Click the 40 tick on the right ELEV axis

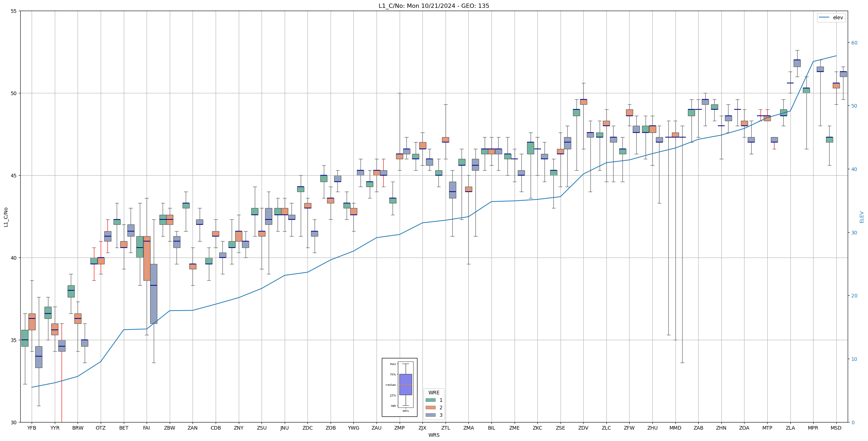tap(854, 169)
